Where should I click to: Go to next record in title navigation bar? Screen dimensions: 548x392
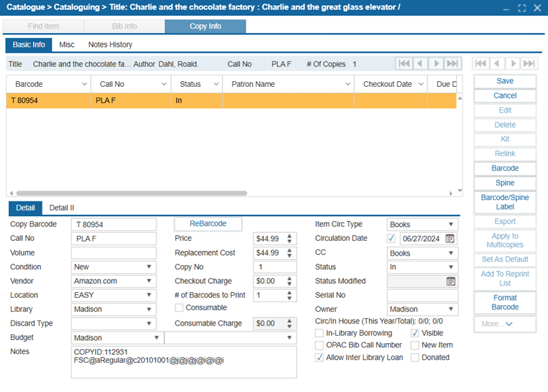tap(436, 64)
